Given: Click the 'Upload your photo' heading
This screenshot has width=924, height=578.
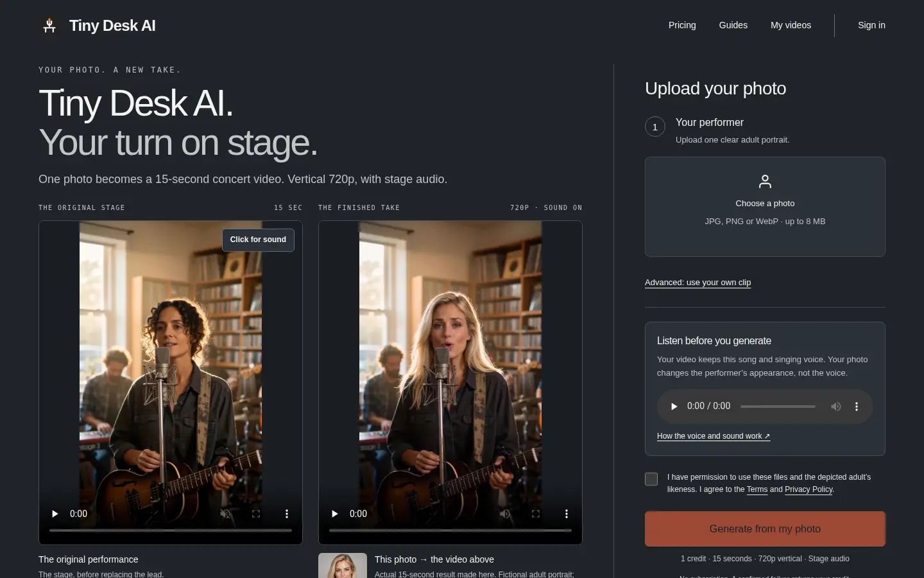Looking at the screenshot, I should (715, 89).
